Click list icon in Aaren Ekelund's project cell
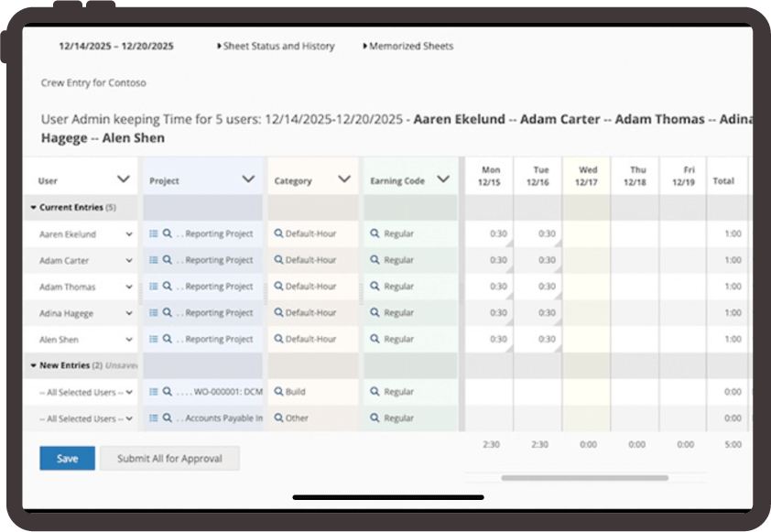771x532 pixels. click(x=154, y=234)
